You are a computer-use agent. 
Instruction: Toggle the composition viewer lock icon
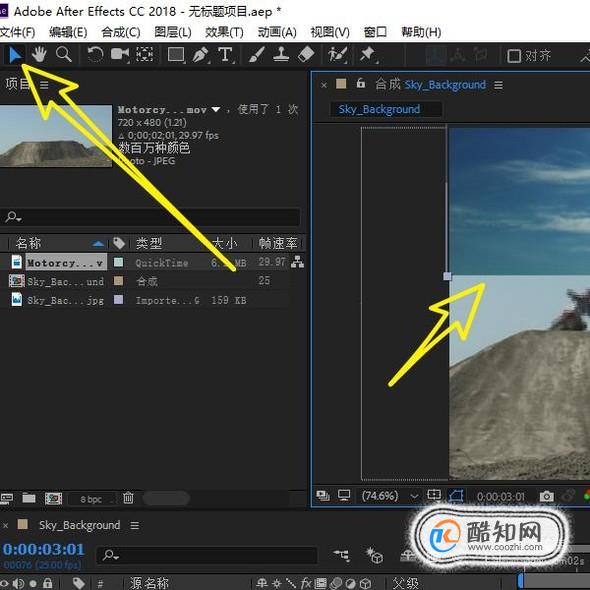click(360, 83)
